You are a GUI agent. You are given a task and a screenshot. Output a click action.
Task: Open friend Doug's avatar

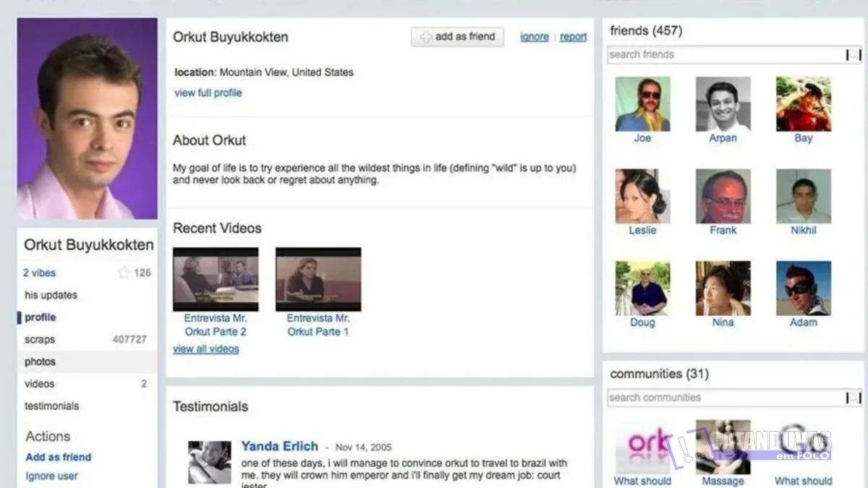(643, 288)
